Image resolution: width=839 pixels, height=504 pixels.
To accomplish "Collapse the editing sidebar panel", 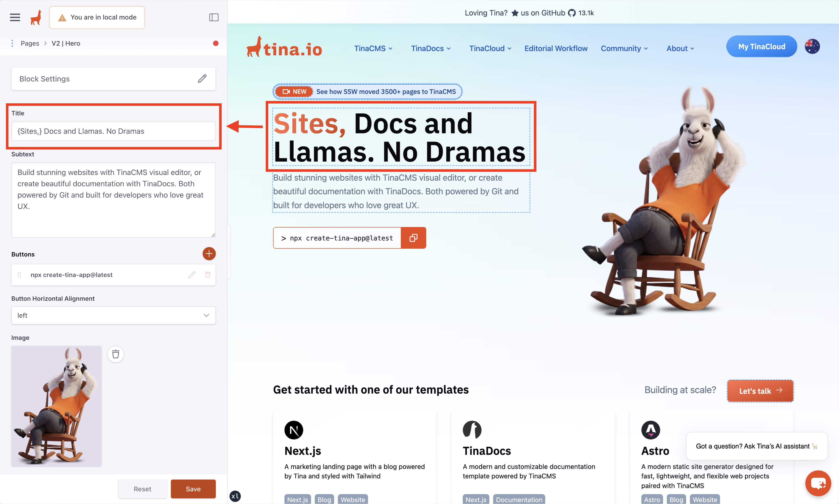I will click(214, 17).
